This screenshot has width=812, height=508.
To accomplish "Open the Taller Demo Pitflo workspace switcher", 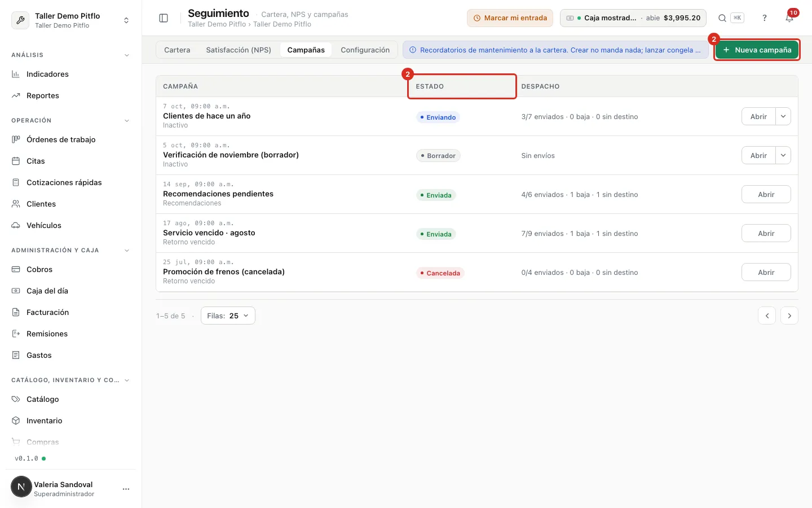I will 70,20.
